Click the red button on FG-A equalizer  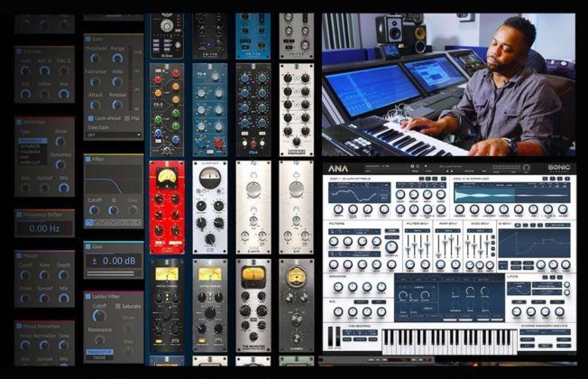[253, 143]
